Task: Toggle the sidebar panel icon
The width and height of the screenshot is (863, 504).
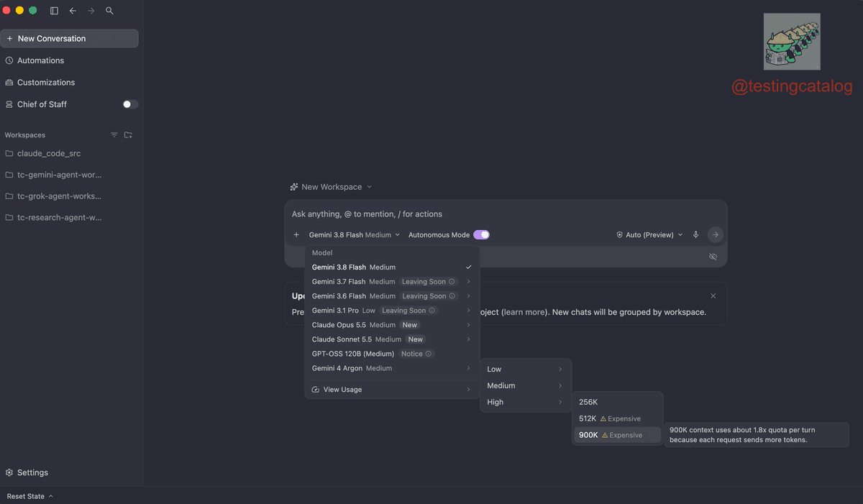Action: tap(55, 11)
